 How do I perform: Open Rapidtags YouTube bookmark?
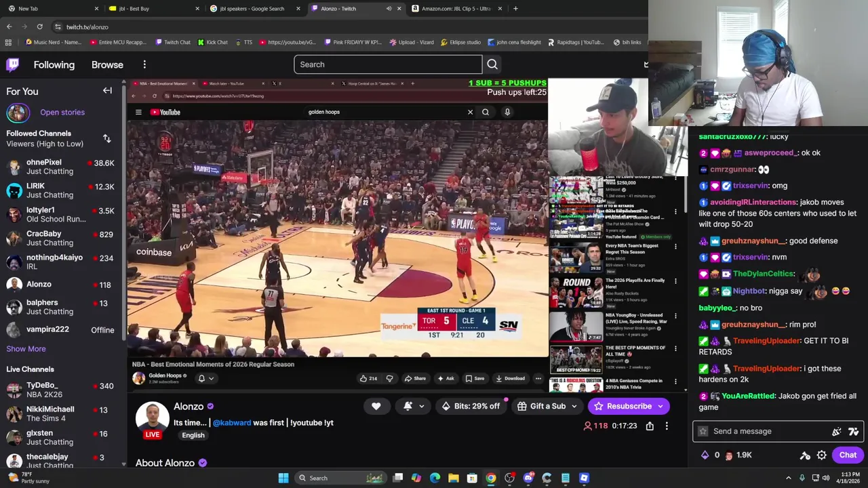coord(575,42)
